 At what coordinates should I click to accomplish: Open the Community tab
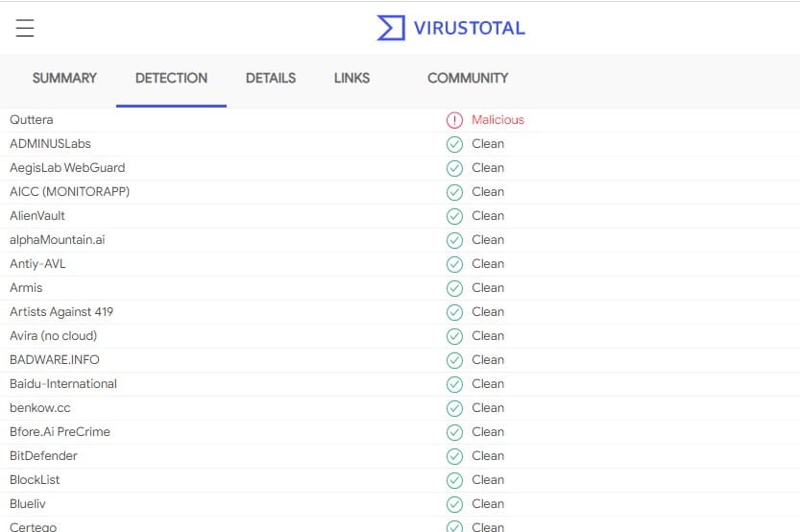468,78
